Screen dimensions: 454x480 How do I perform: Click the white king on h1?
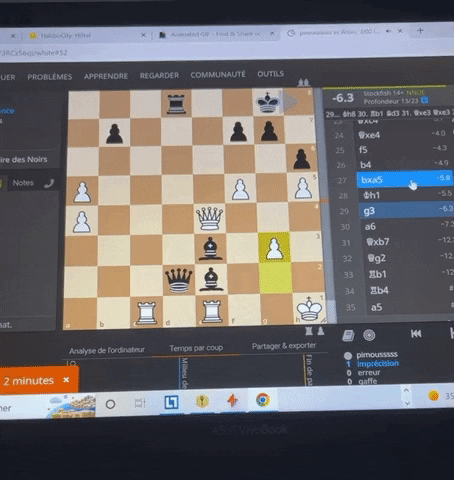309,309
